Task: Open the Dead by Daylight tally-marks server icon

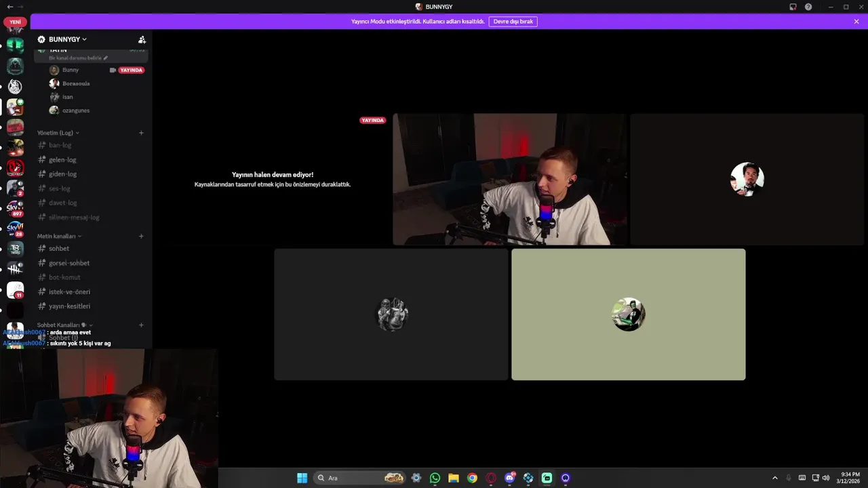Action: pos(15,269)
